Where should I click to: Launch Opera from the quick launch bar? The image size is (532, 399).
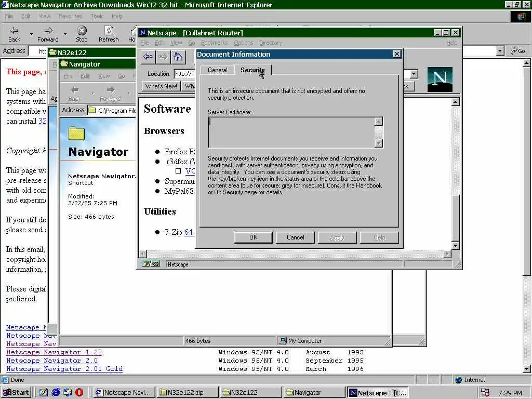click(79, 393)
